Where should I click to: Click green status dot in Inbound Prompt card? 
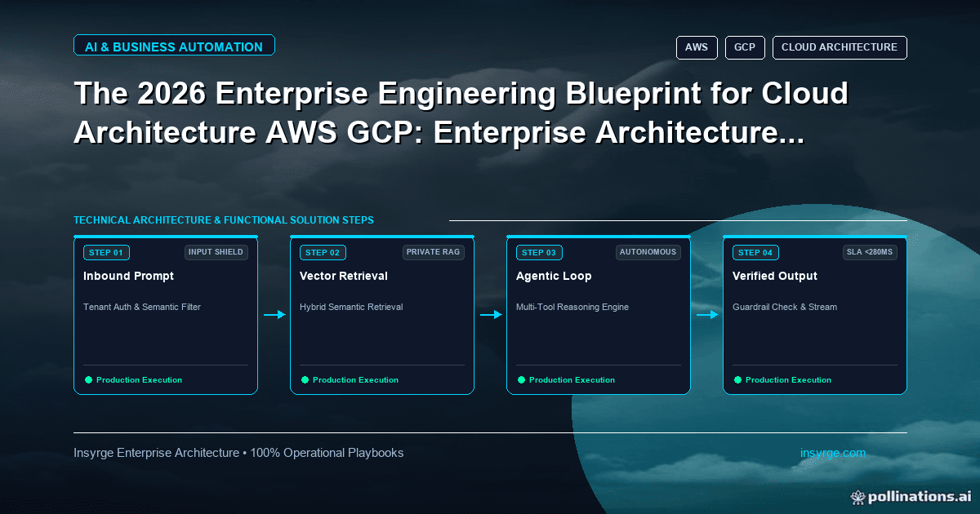pyautogui.click(x=88, y=380)
